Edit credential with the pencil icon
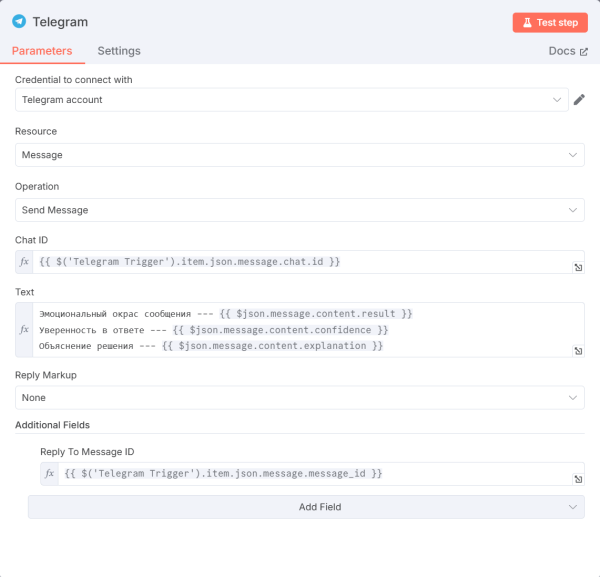The width and height of the screenshot is (600, 577). (x=579, y=100)
